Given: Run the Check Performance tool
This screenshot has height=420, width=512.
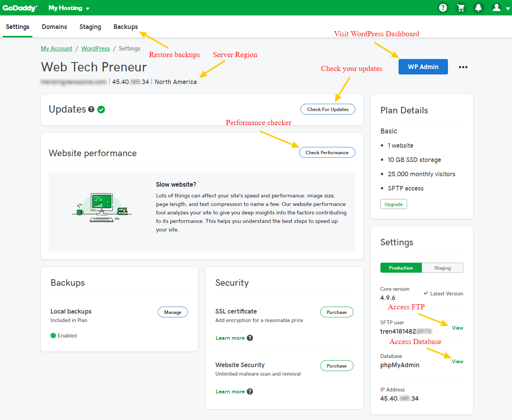Looking at the screenshot, I should click(327, 152).
